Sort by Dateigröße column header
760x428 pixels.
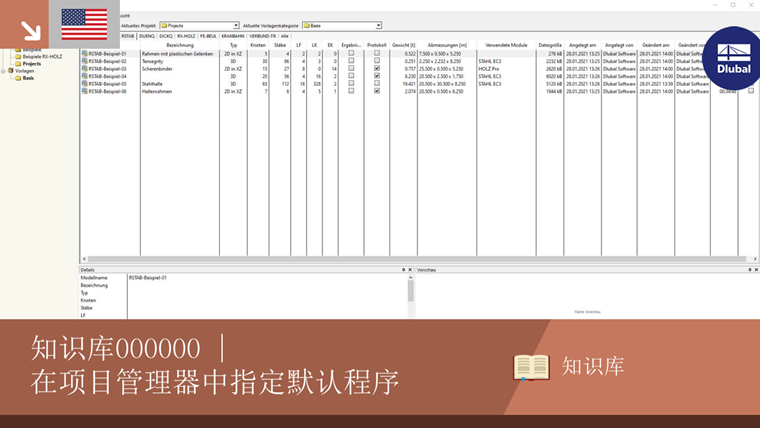(x=550, y=45)
